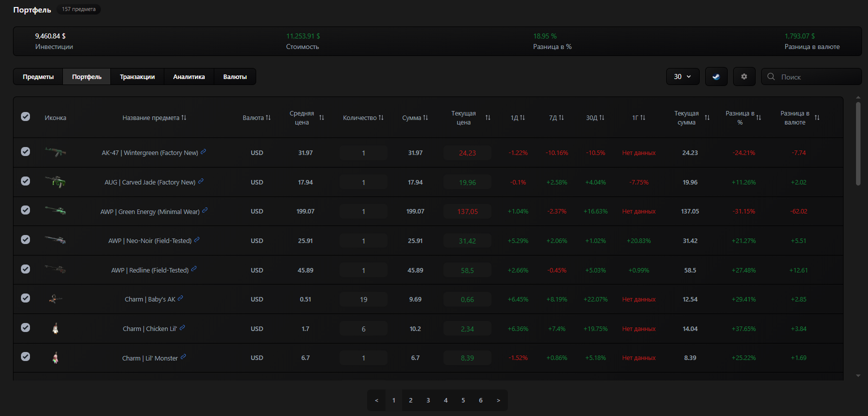Open the AWP Redline (Field-Tested) item link
868x416 pixels.
pos(150,270)
